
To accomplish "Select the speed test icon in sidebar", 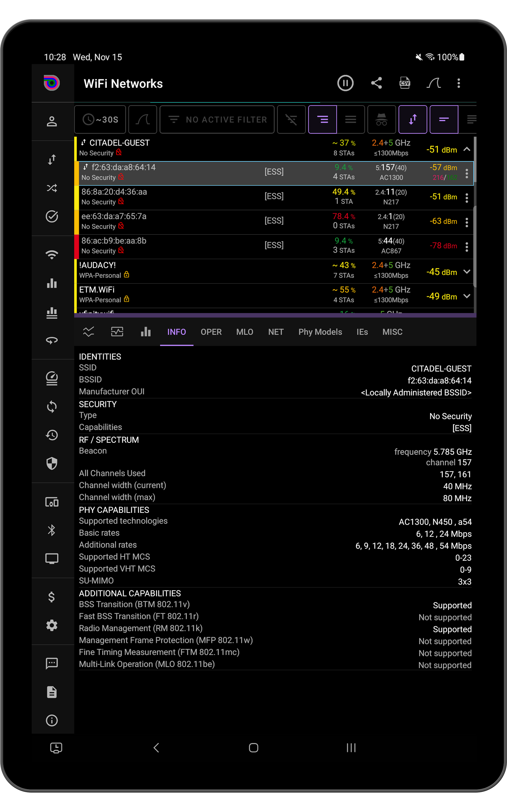I will pyautogui.click(x=52, y=378).
